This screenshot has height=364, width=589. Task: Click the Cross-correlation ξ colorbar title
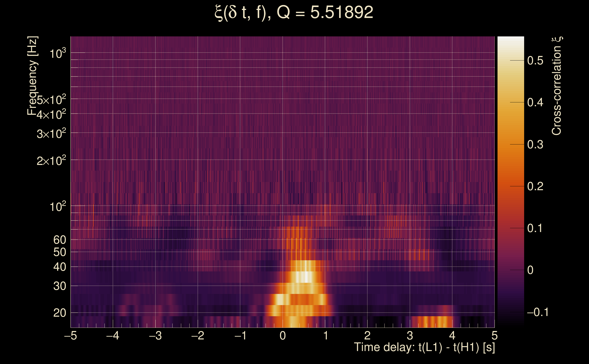(x=557, y=86)
